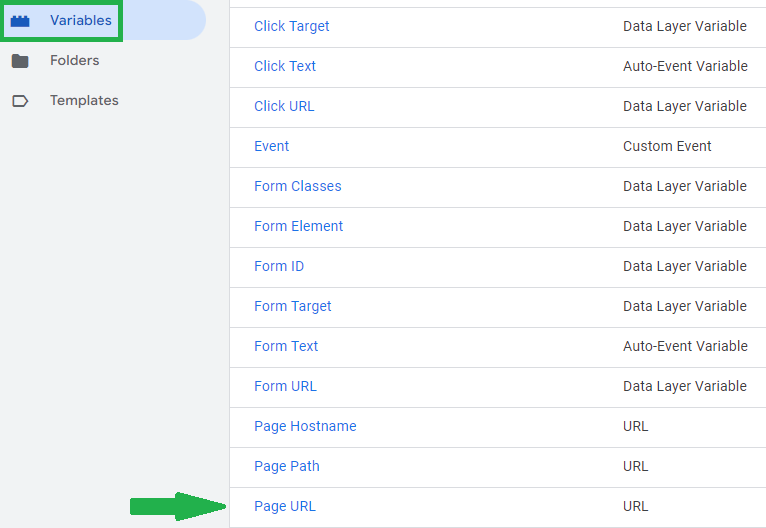The height and width of the screenshot is (528, 766).
Task: Open the Form Text variable
Action: (286, 346)
